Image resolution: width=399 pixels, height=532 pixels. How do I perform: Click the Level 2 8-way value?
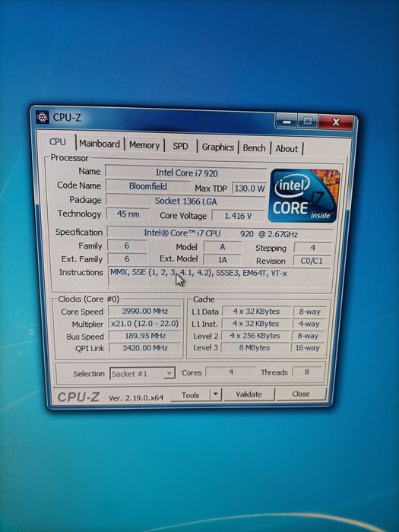308,336
